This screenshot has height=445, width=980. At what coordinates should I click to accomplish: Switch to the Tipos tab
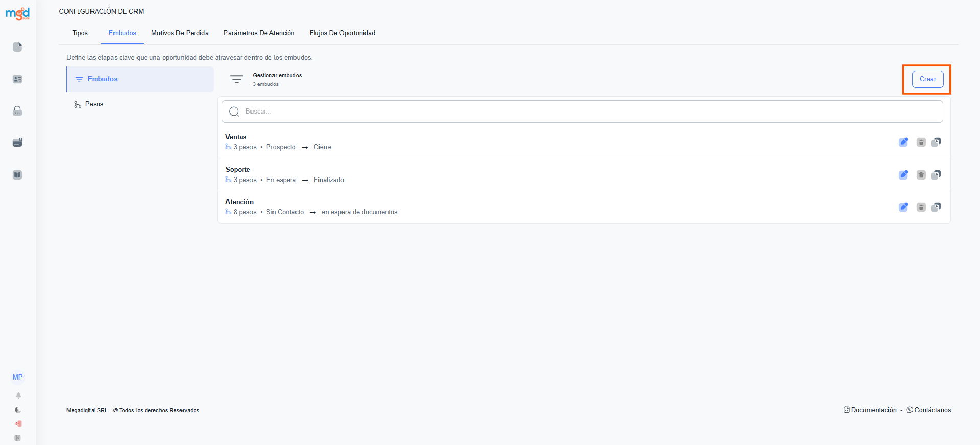[x=80, y=33]
